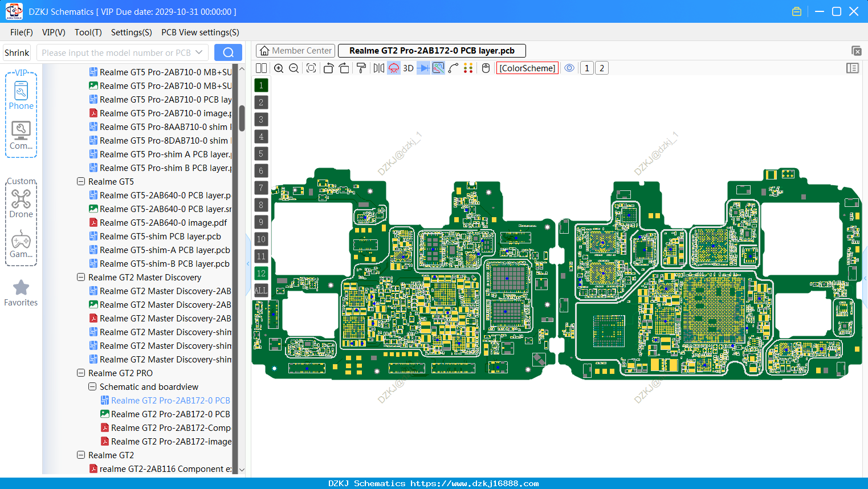
Task: Show PCB layer 8
Action: 261,205
